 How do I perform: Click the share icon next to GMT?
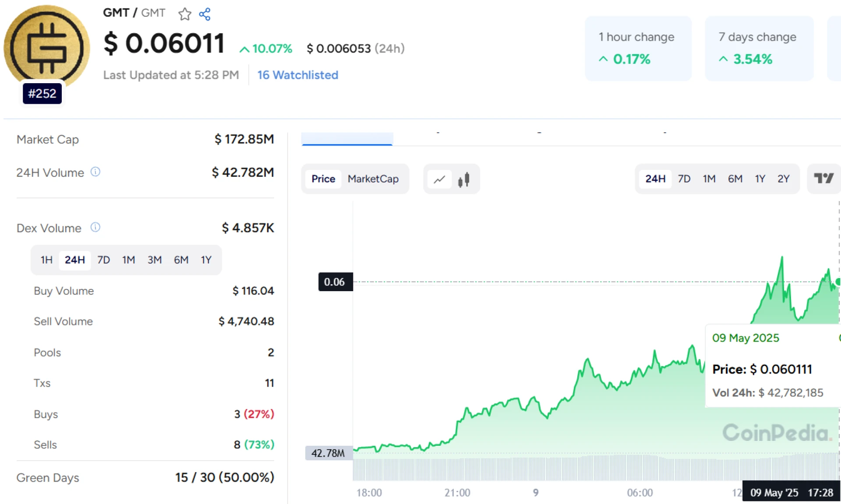click(205, 14)
